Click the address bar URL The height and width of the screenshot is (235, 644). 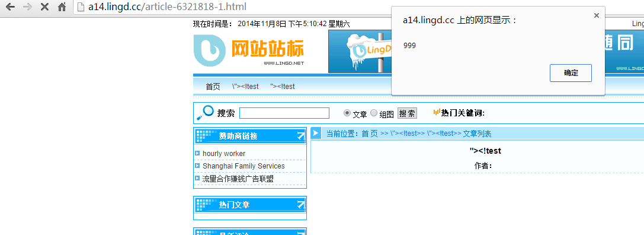click(x=168, y=7)
